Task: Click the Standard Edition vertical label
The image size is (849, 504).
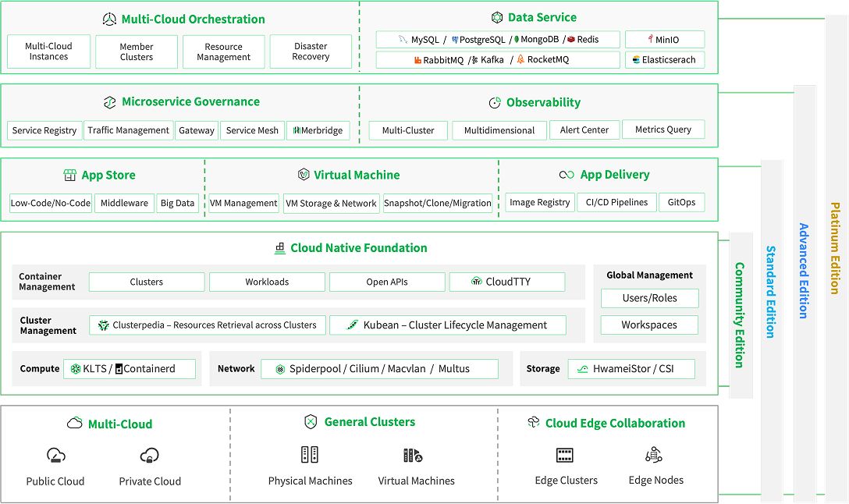Action: tap(770, 293)
